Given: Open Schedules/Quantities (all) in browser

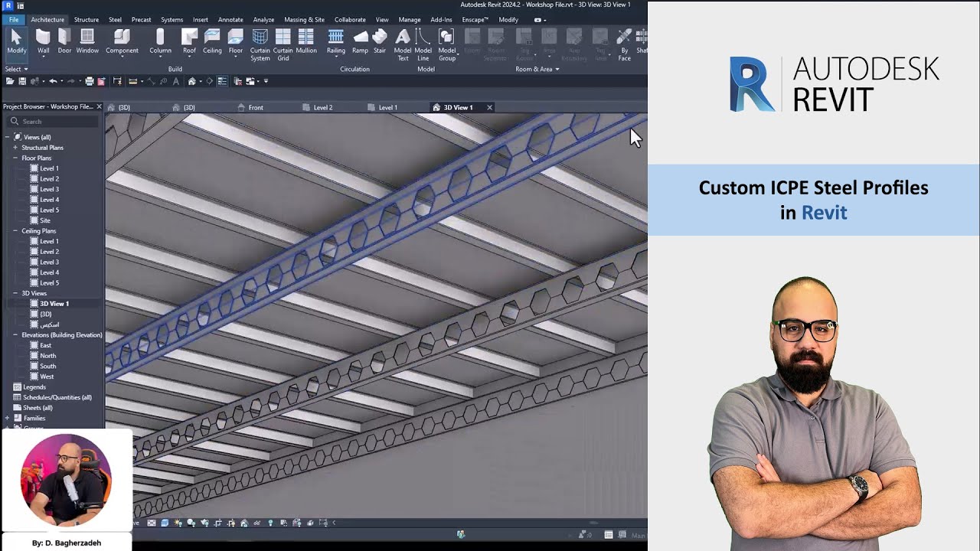Looking at the screenshot, I should pos(57,397).
